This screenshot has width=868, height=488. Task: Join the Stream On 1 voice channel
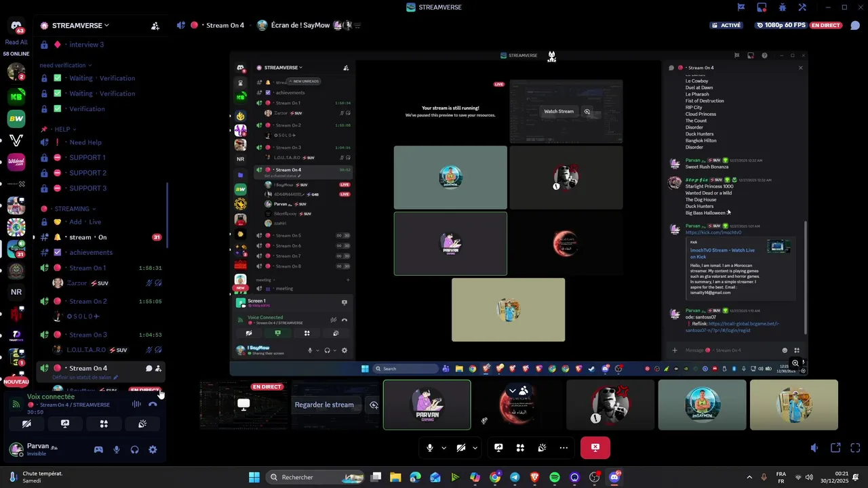click(x=101, y=268)
